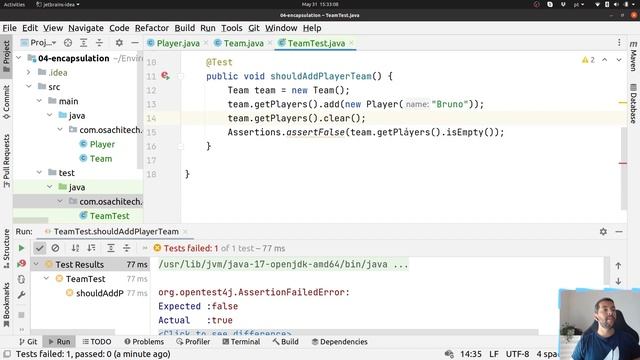Collapse TeamTest node in results

tap(47, 278)
